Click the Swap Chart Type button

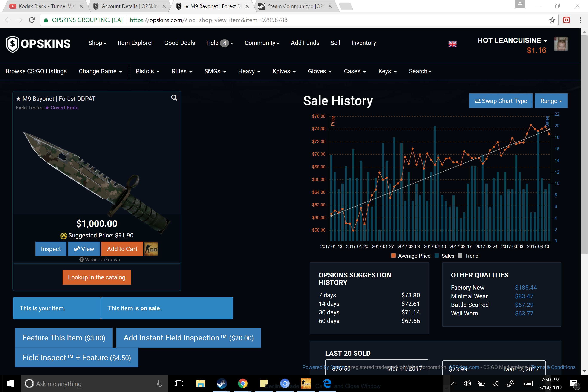click(501, 101)
